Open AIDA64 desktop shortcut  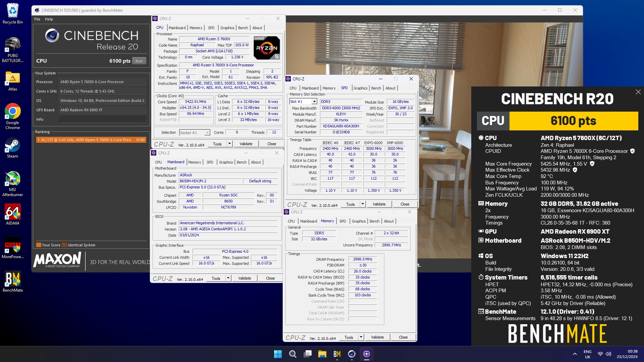(x=13, y=215)
